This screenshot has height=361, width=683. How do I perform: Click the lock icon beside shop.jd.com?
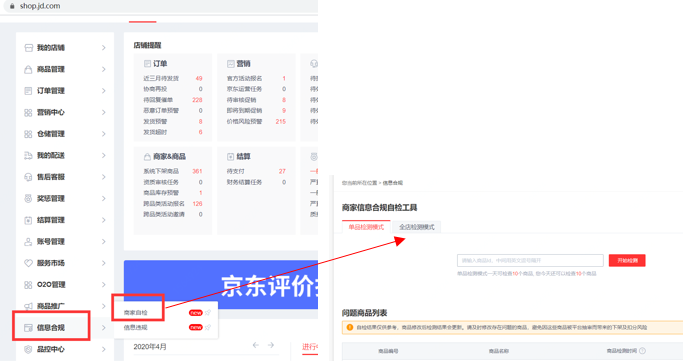(12, 6)
